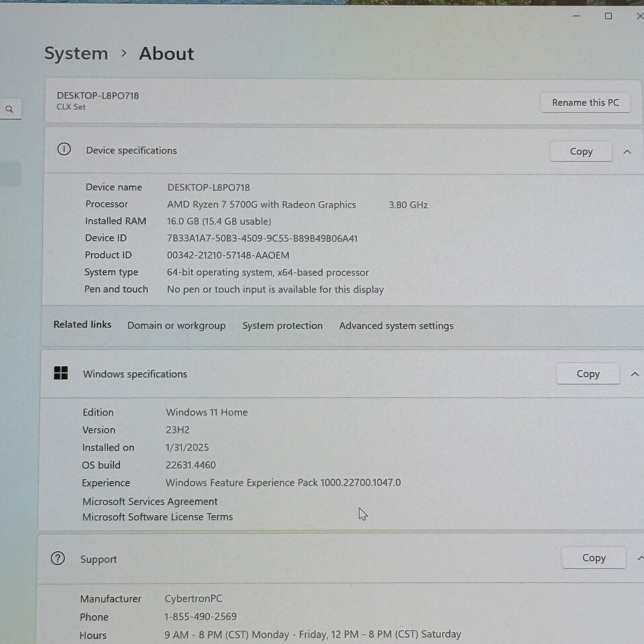Click the breadcrumb chevron after System
644x644 pixels.
(124, 53)
